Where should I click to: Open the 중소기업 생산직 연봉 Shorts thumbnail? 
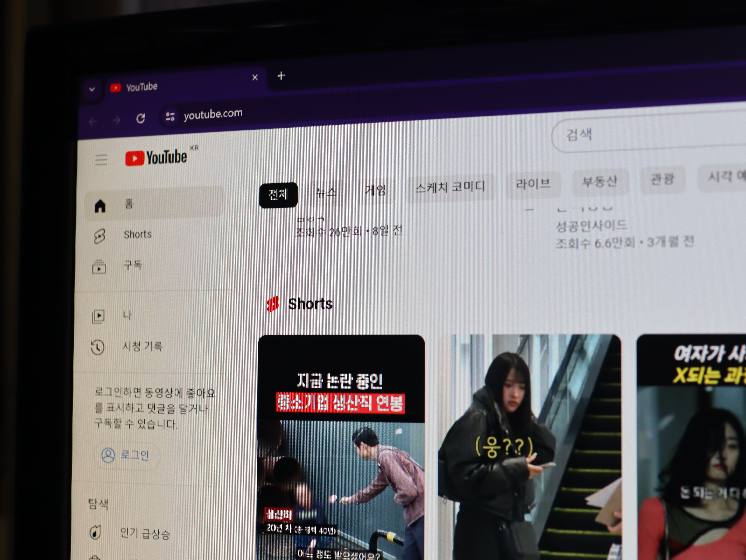coord(341,447)
